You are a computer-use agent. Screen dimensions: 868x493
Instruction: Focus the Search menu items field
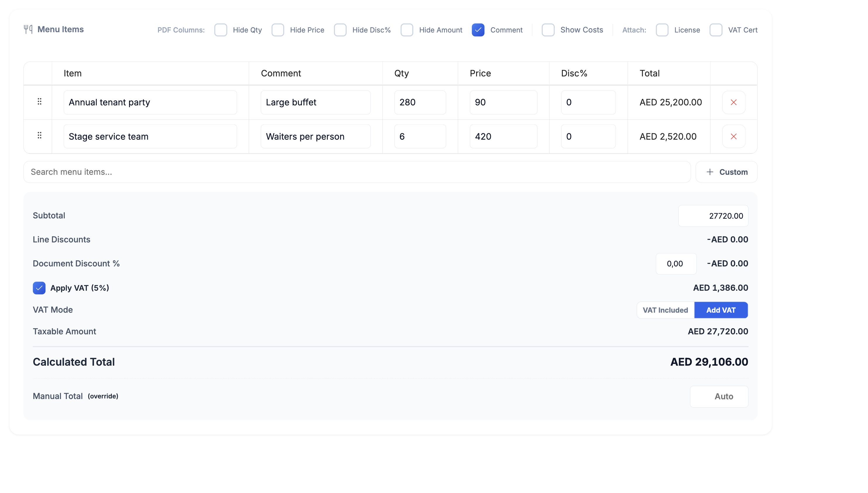pos(357,172)
